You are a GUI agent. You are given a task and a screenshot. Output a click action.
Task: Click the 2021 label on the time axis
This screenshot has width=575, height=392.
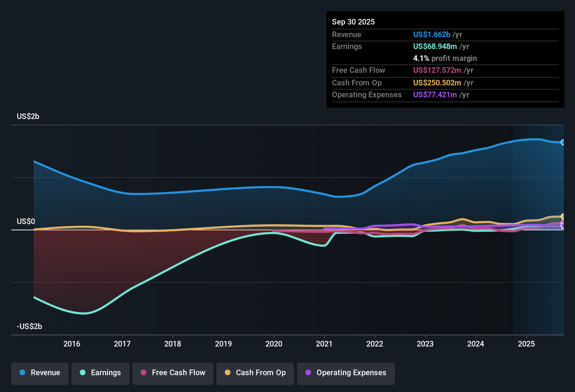[325, 344]
